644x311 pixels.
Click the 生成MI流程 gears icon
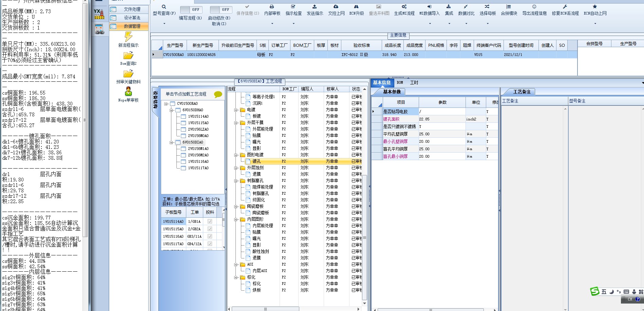pyautogui.click(x=404, y=7)
